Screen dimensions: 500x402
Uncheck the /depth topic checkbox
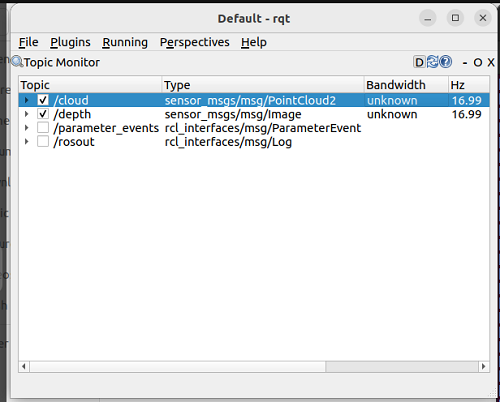click(x=43, y=114)
